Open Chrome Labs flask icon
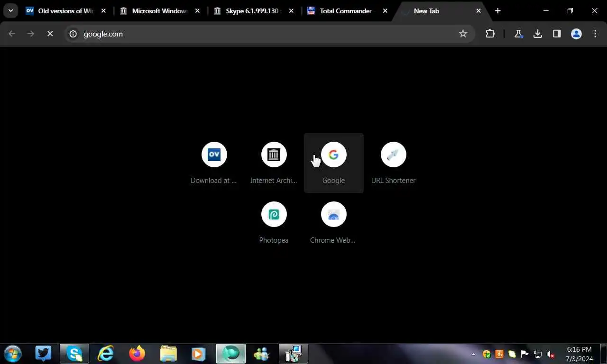 (x=518, y=34)
